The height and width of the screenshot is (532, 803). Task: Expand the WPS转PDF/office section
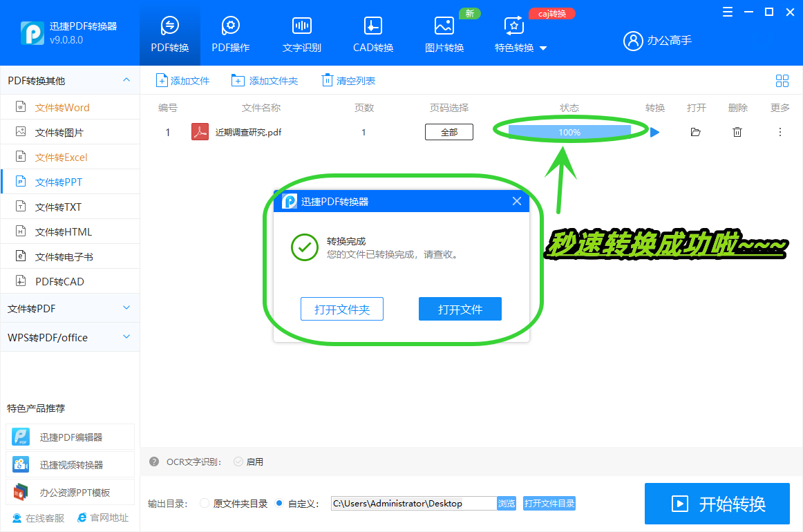(70, 337)
